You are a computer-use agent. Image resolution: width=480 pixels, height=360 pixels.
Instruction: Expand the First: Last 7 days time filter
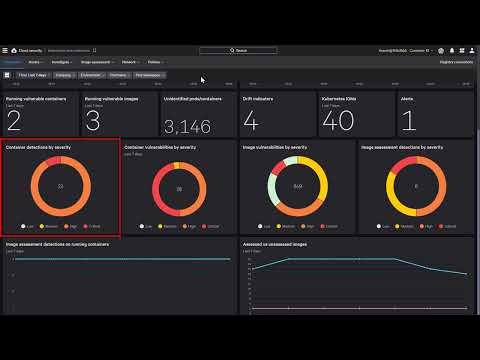[34, 75]
